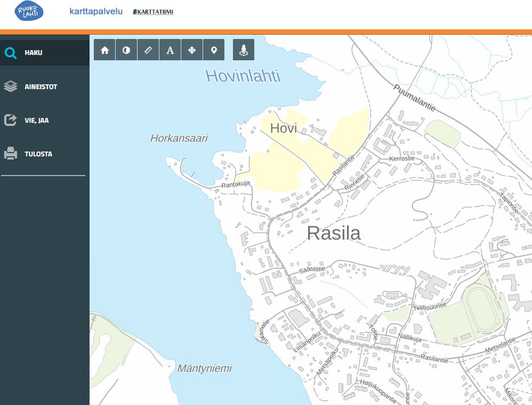The image size is (532, 405).
Task: Click the share arrow icon
Action: 11,120
